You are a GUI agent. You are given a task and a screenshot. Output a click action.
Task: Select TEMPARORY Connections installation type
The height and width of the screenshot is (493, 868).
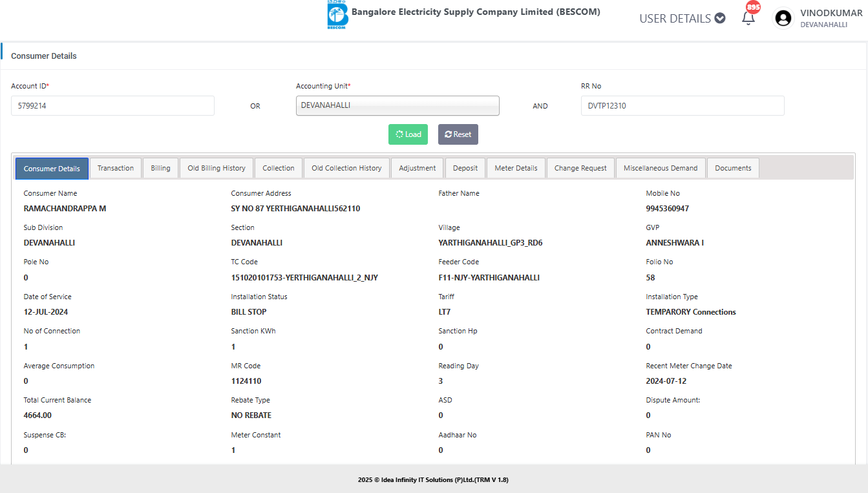click(691, 312)
